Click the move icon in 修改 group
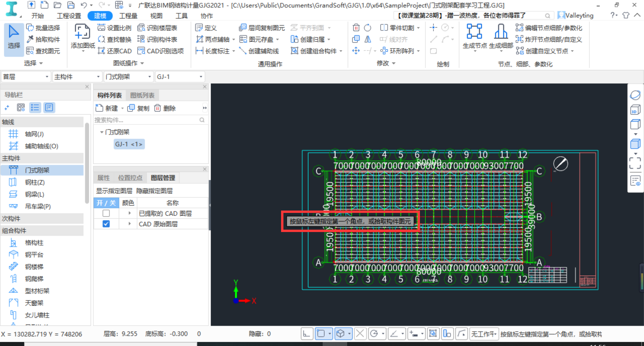This screenshot has height=346, width=644. click(356, 51)
